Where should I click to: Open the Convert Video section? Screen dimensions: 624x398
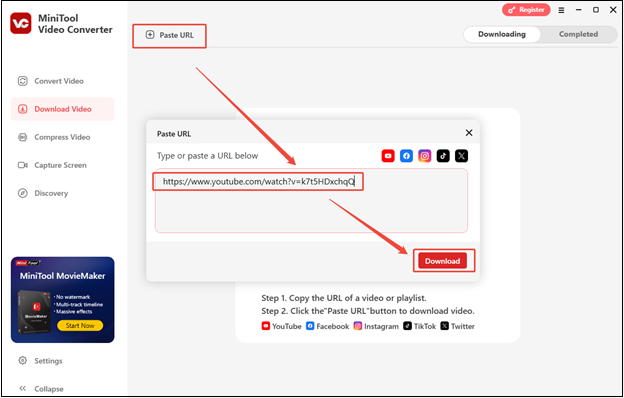point(51,81)
